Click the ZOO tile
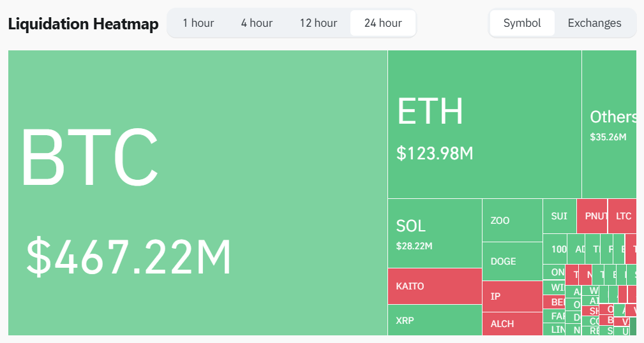The image size is (644, 343). [512, 221]
